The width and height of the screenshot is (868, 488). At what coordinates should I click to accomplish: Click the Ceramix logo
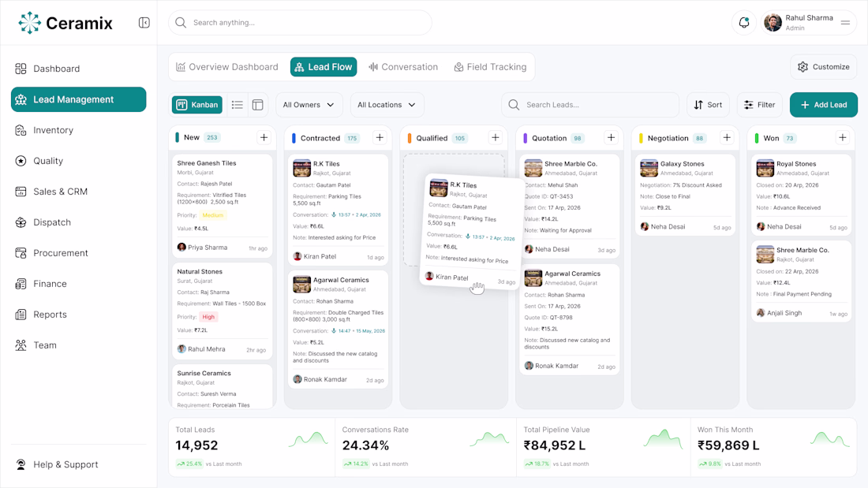(x=65, y=23)
